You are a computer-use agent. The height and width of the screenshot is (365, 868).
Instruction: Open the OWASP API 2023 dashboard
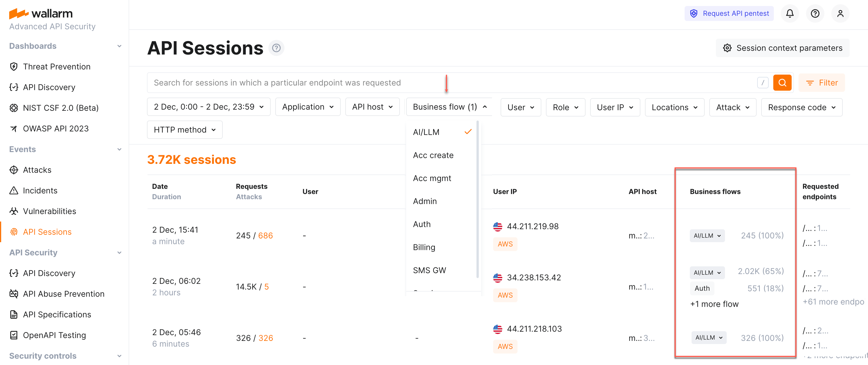coord(56,128)
